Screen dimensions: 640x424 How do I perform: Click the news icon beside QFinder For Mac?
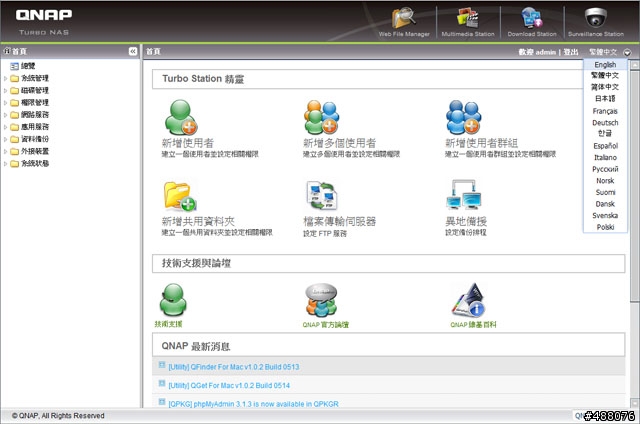click(162, 365)
